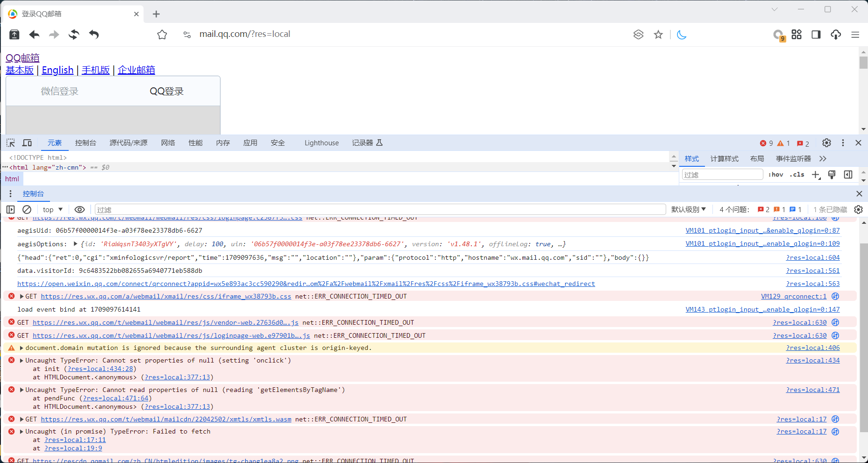Open the 默认级别 log level dropdown
This screenshot has width=868, height=463.
coord(689,210)
